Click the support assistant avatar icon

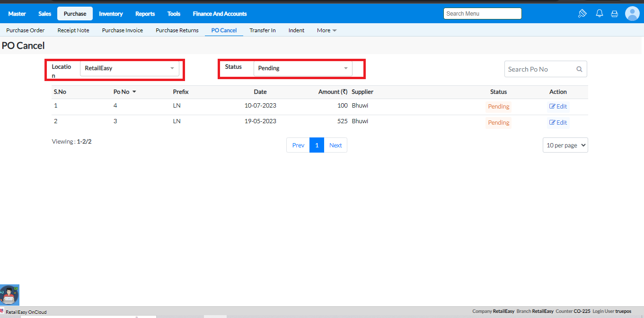(9, 294)
